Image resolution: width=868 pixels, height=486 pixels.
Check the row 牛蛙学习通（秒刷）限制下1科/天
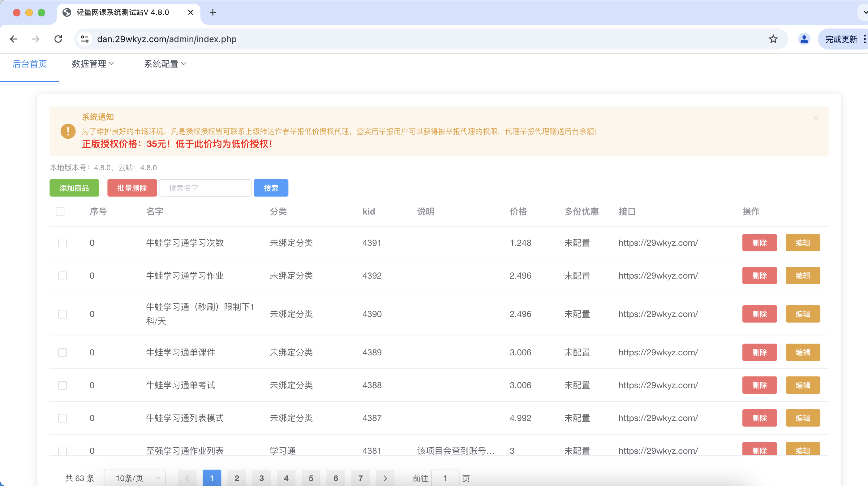pos(62,314)
